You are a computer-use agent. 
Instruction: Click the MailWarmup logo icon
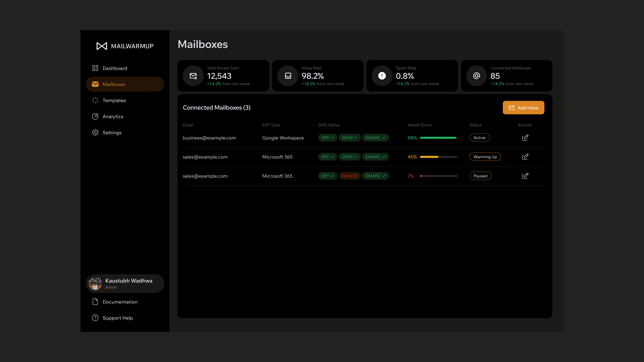point(101,46)
